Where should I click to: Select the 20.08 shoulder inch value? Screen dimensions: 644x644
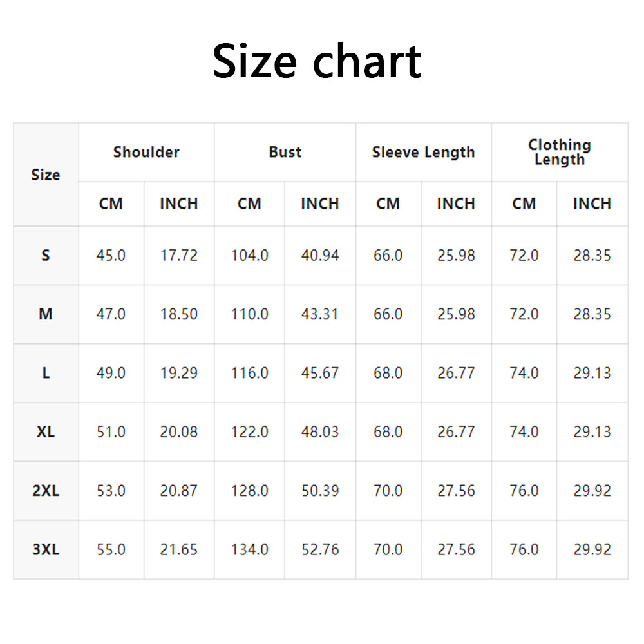(179, 432)
